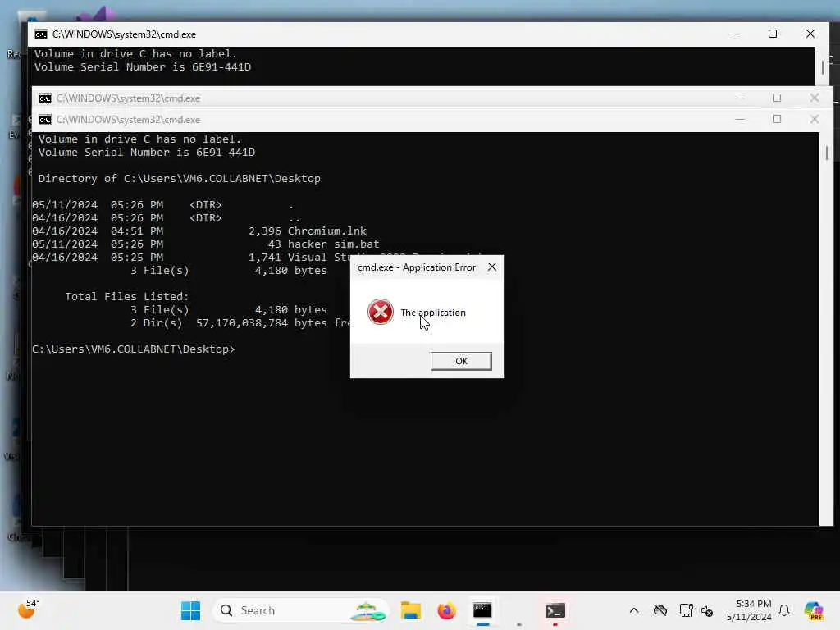
Task: Click OK in the Application Error dialog
Action: click(x=461, y=361)
